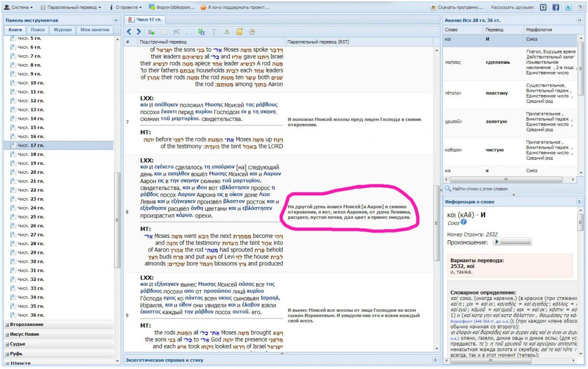Image resolution: width=588 pixels, height=369 pixels.
Task: Collapse the Информация о слове panel
Action: 579,202
